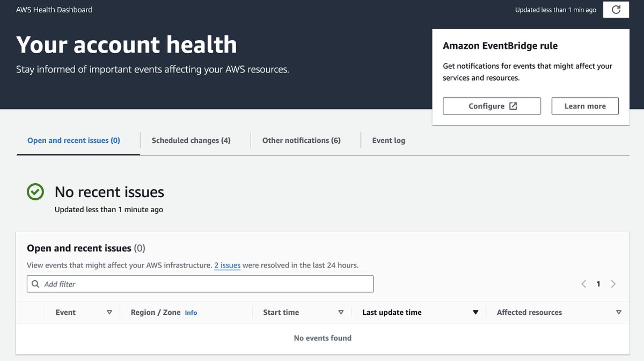Click the 'Amazon EventBridge rule' heading
Viewport: 644px width, 361px height.
pyautogui.click(x=500, y=46)
